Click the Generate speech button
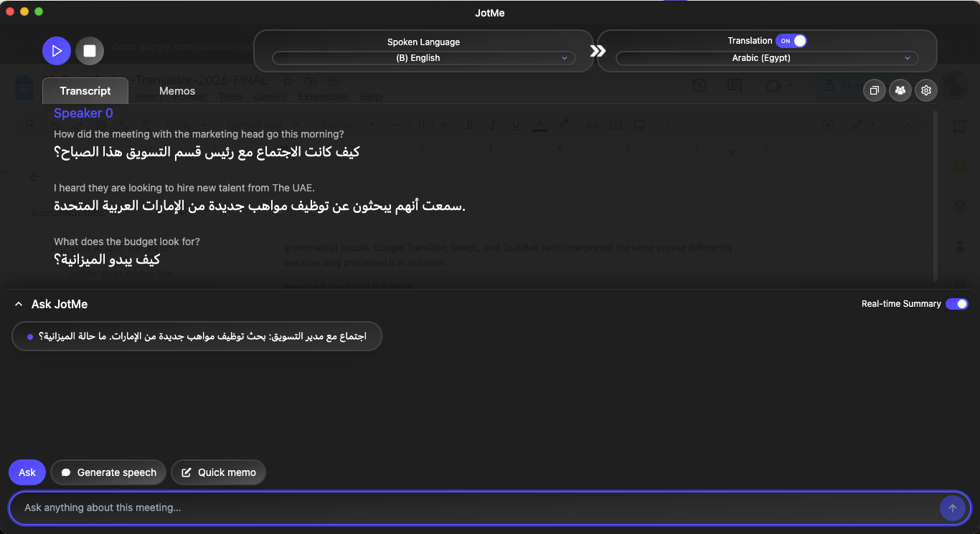The image size is (980, 534). pos(108,472)
